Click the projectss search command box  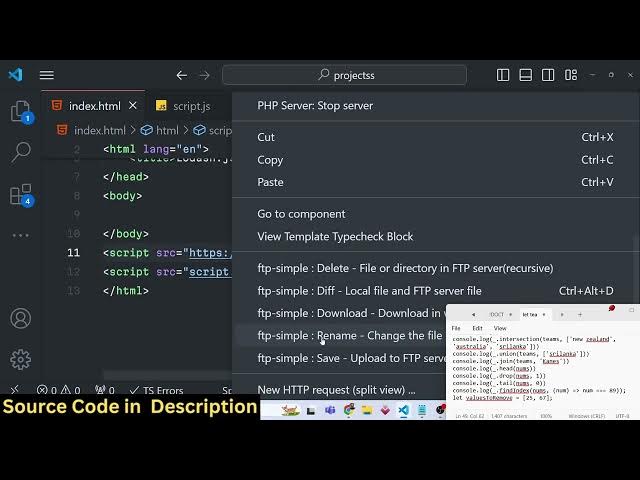tap(344, 75)
